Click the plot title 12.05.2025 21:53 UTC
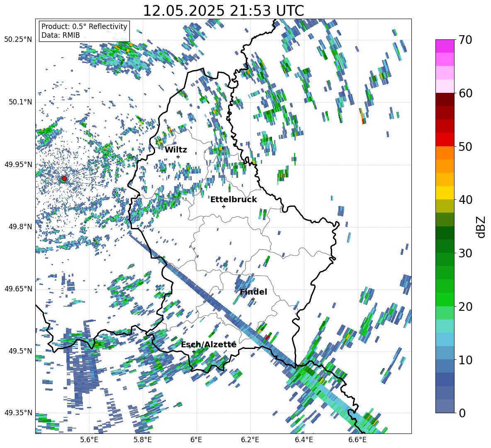491x448 pixels. [x=223, y=11]
